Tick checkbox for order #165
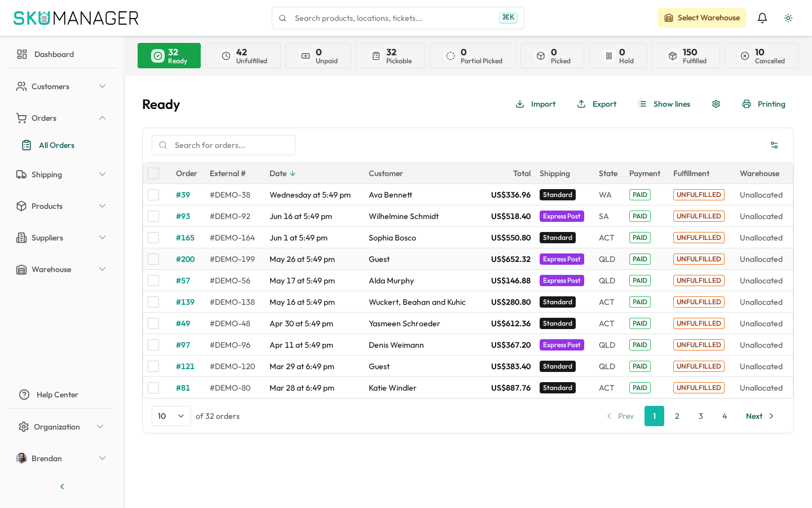Image resolution: width=812 pixels, height=508 pixels. tap(153, 238)
